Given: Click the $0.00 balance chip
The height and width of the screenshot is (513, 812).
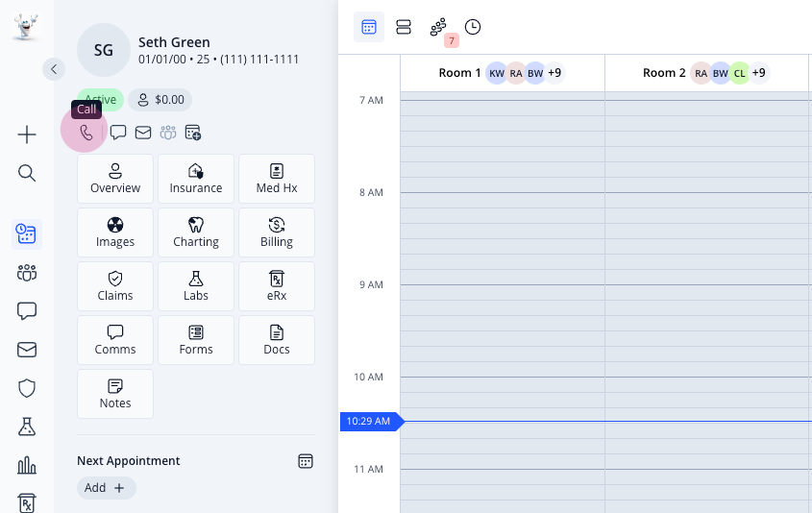Looking at the screenshot, I should [160, 100].
